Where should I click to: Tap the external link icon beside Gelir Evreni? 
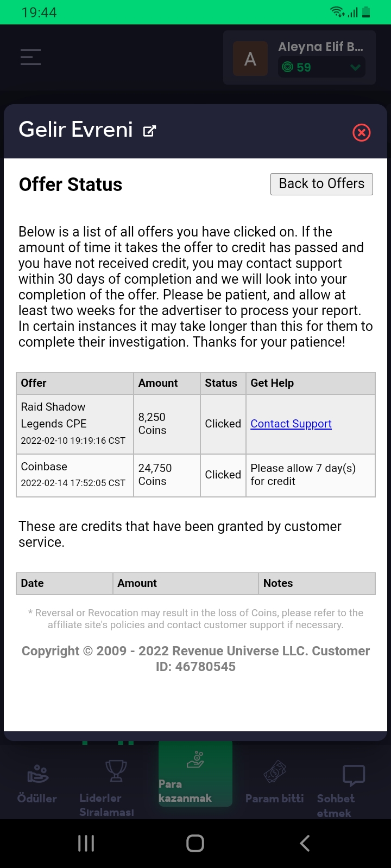coord(149,131)
